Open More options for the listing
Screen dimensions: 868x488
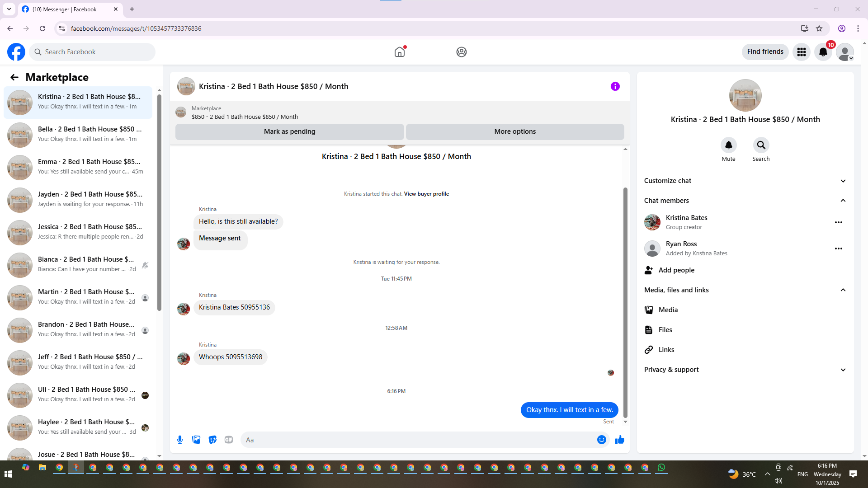click(x=515, y=131)
